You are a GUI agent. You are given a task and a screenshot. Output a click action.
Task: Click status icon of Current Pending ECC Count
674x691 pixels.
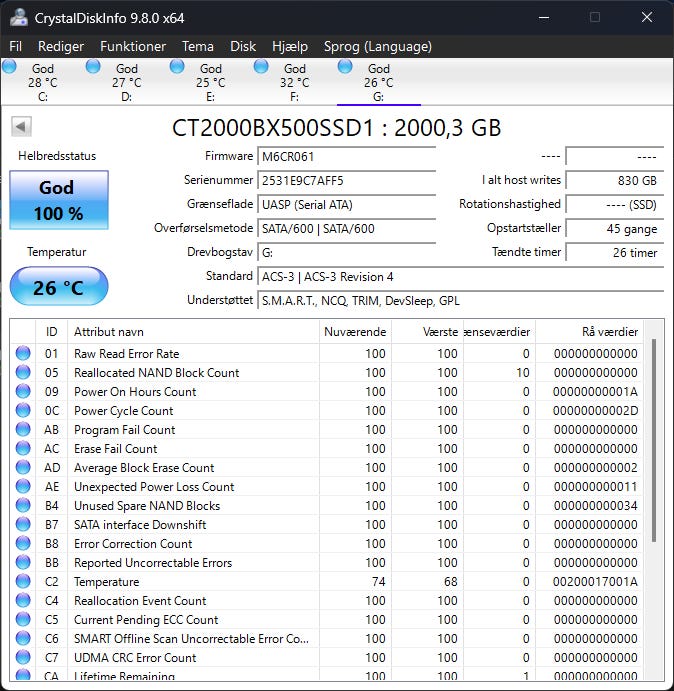[x=23, y=619]
